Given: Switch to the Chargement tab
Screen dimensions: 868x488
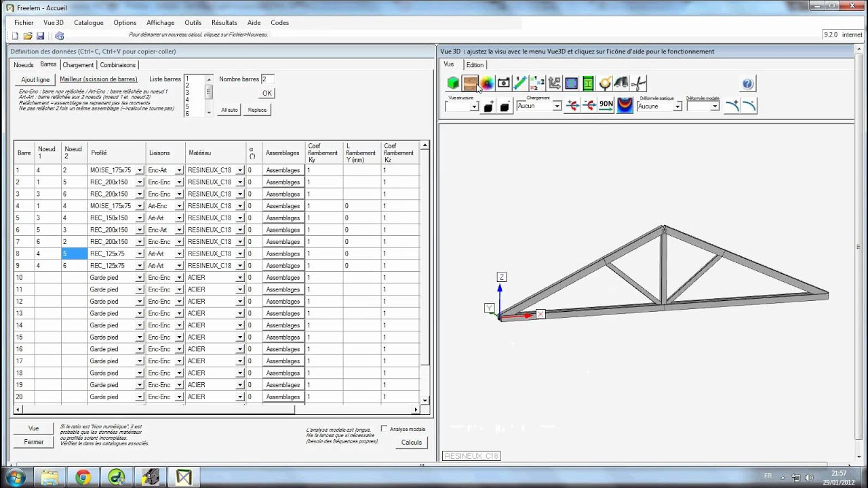Looking at the screenshot, I should point(78,65).
